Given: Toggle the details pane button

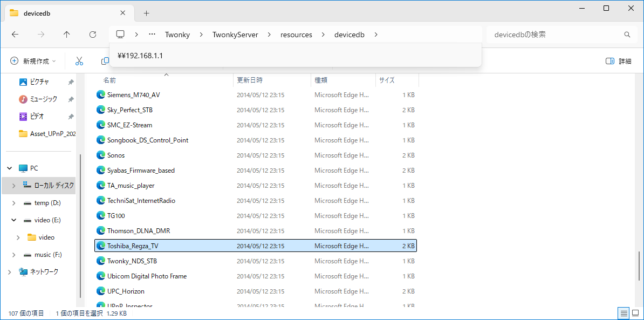Looking at the screenshot, I should point(618,61).
